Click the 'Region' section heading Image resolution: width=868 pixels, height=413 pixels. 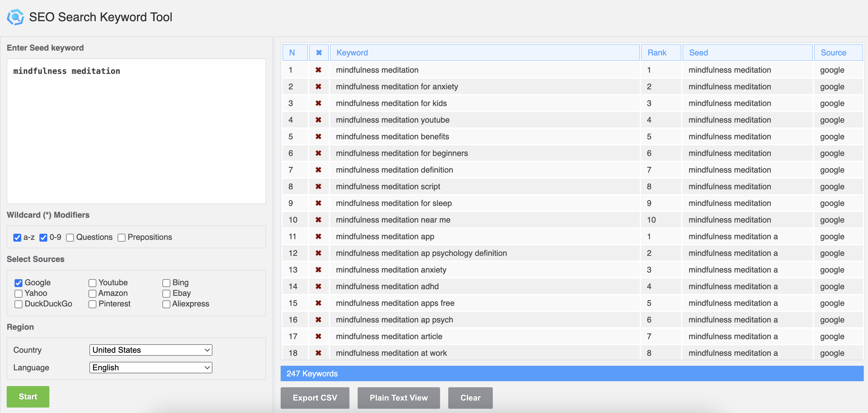[x=20, y=327]
